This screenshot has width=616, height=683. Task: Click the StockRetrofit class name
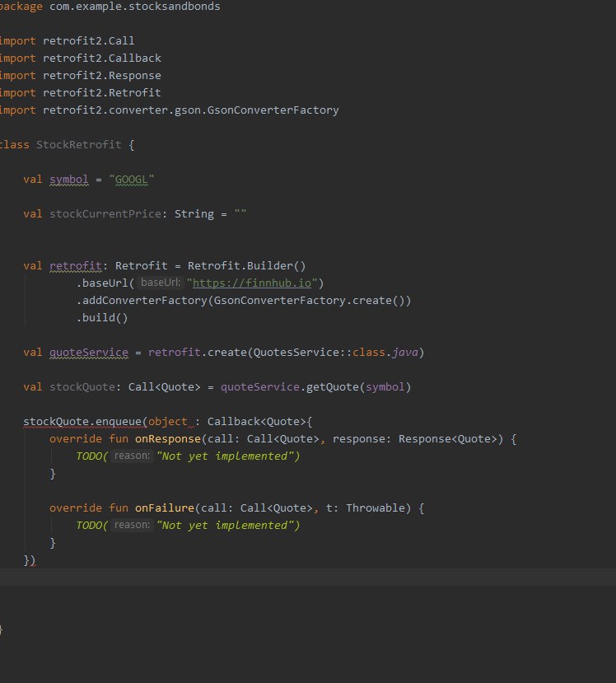79,145
